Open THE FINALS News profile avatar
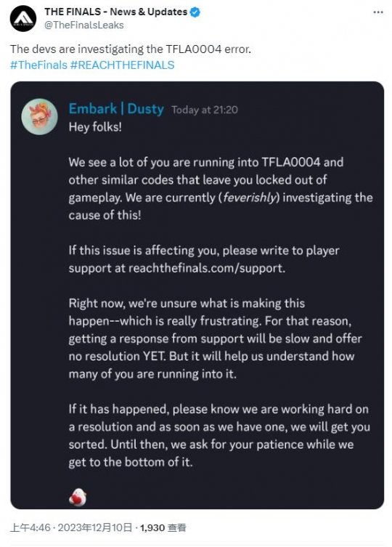Screen dimensions: 392x547 click(23, 19)
